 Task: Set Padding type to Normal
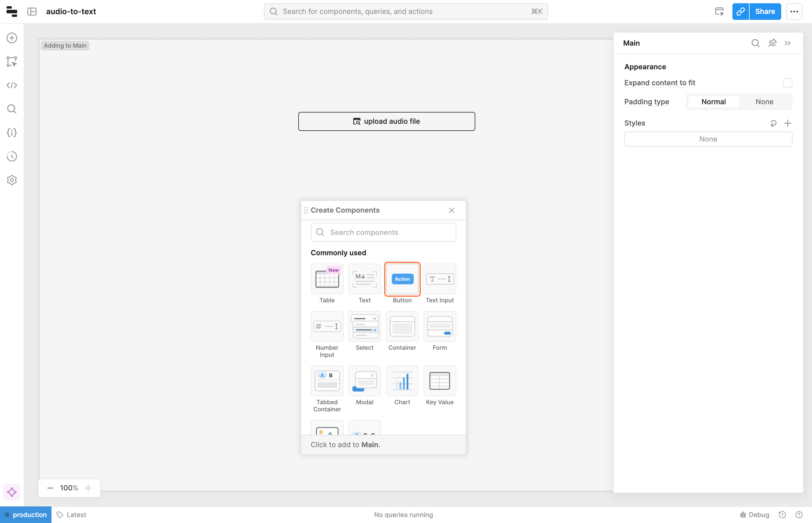click(713, 102)
